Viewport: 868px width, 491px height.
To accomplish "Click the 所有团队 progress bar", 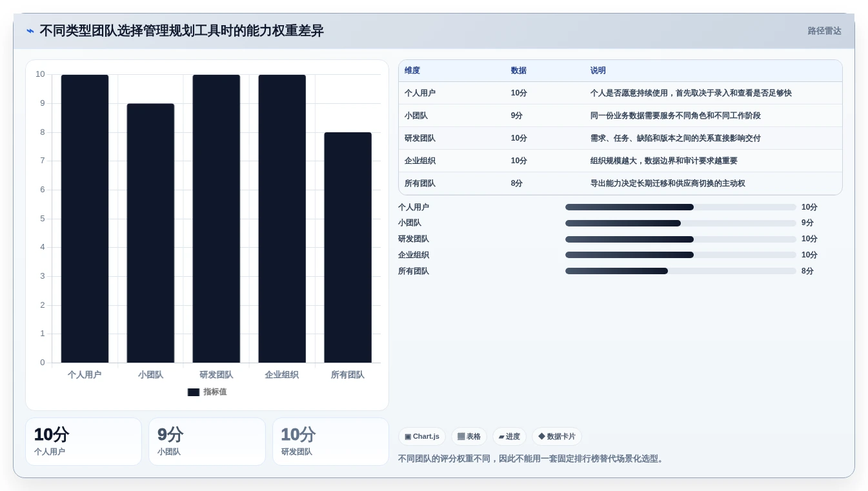I will (681, 271).
